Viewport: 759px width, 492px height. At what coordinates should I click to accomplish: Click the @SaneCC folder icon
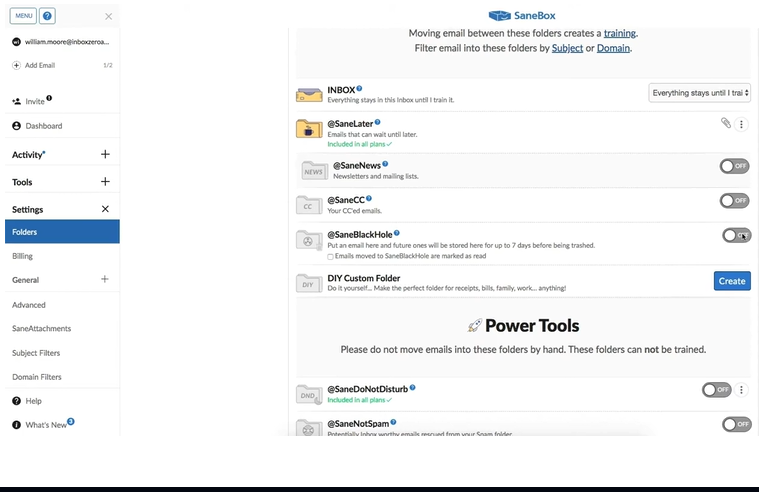pos(309,205)
